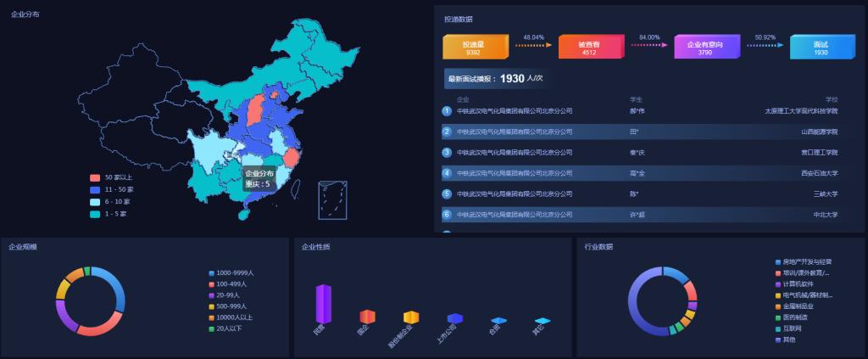Toggle the '50 家以上' map legend item

[112, 177]
